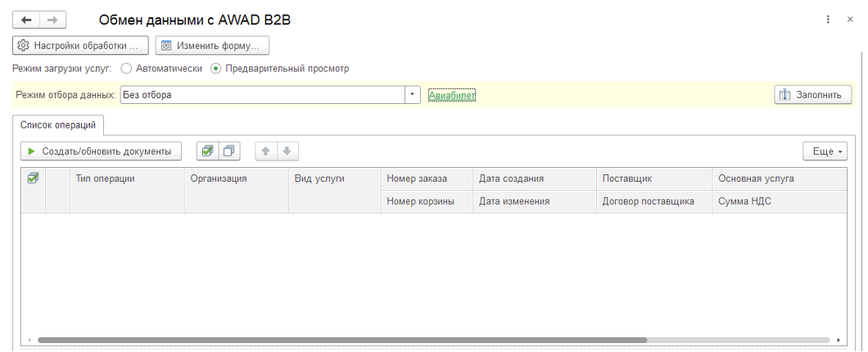Click the checkmark column header icon
Image resolution: width=868 pixels, height=352 pixels.
click(x=33, y=178)
